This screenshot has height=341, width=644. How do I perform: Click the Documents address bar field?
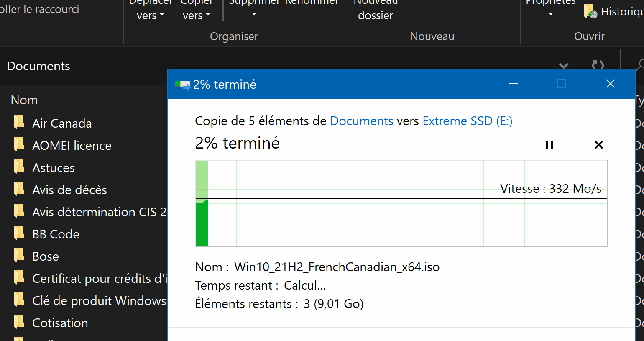84,66
